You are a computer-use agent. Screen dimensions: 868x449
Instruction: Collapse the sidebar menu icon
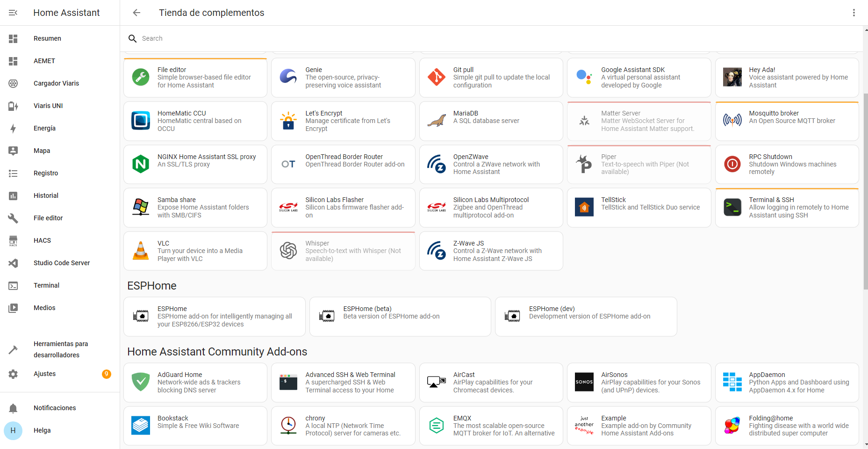point(13,13)
